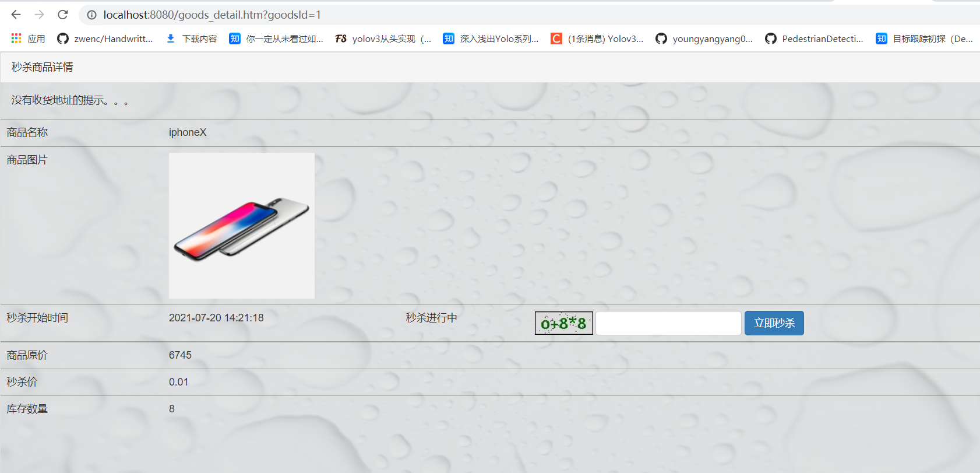The image size is (980, 473).
Task: Click the URL in address bar
Action: pos(212,15)
